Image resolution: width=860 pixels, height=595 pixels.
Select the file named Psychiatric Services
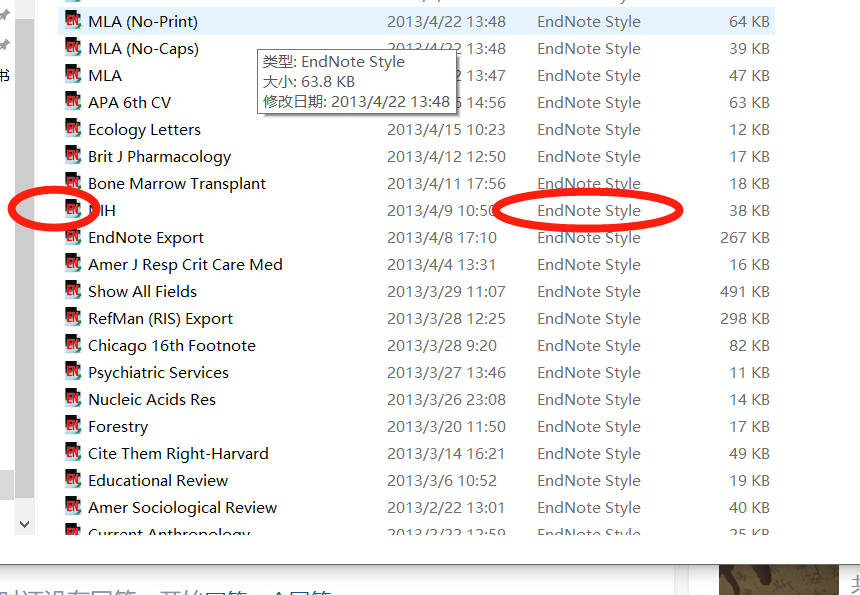tap(158, 372)
